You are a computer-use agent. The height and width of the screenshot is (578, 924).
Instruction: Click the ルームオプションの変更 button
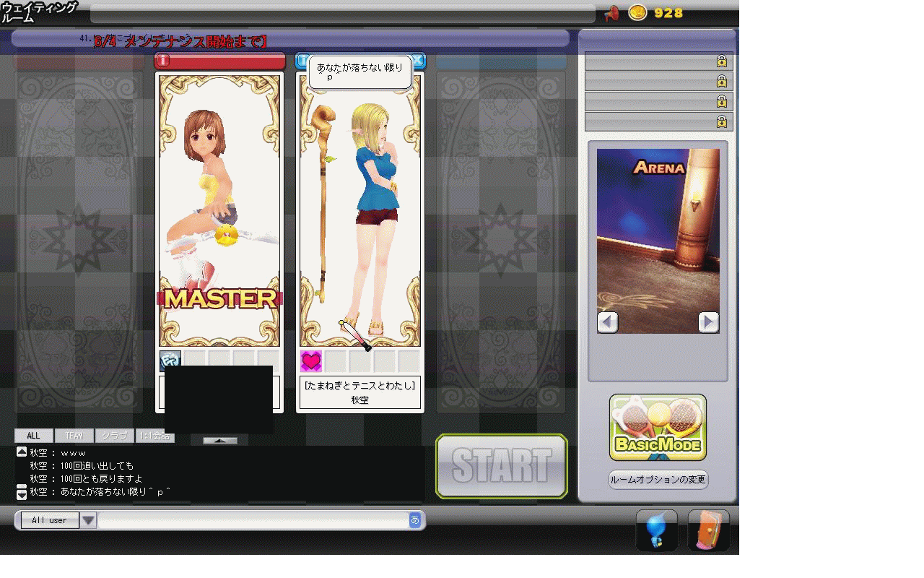coord(658,480)
